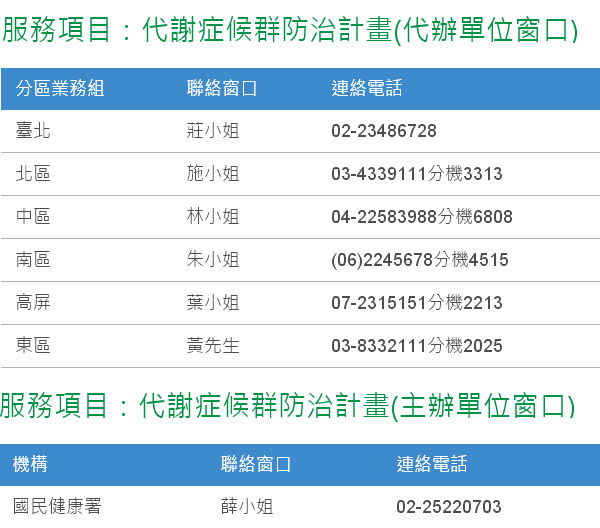Click the 代辦單位窗口 section heading

290,31
